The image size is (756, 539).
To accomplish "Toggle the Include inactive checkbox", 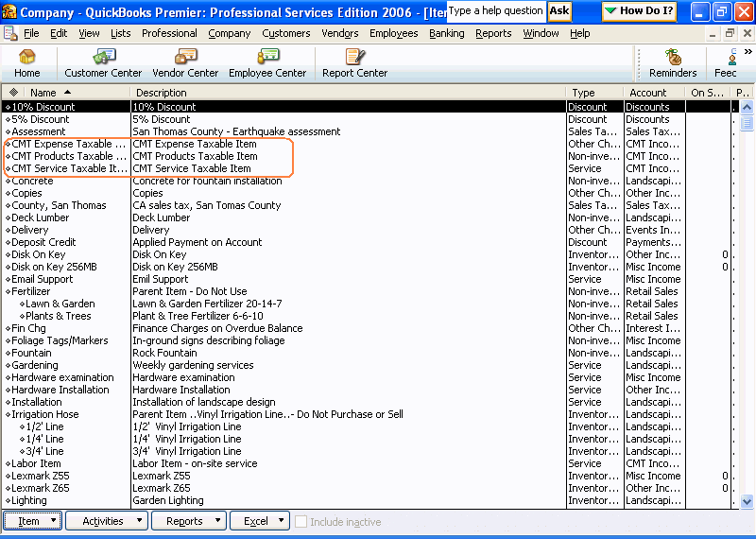I will point(301,521).
